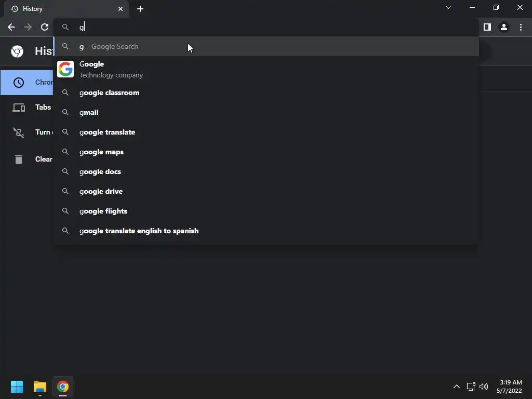Click the Turn off sync icon
The width and height of the screenshot is (532, 399).
(x=19, y=132)
